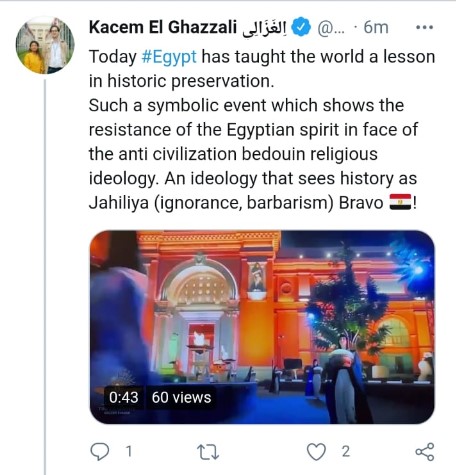Like the tweet with heart icon

(316, 452)
